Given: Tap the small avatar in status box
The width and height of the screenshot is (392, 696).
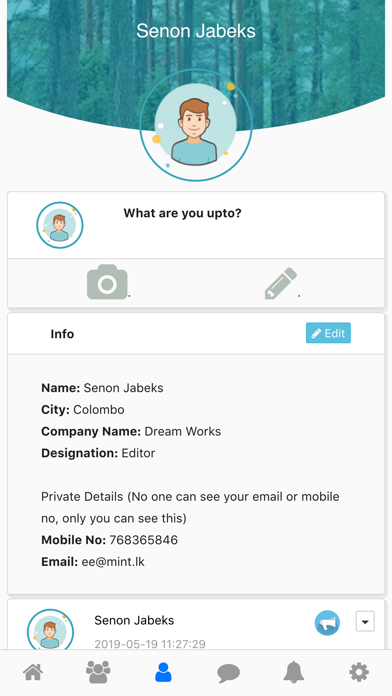Looking at the screenshot, I should [59, 225].
